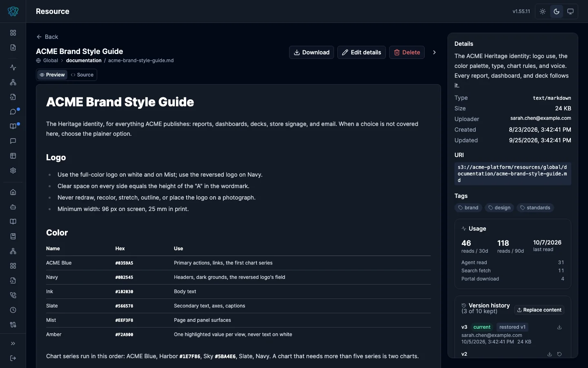Viewport: 588px width, 368px height.
Task: Click the Ink color name cell
Action: point(50,292)
